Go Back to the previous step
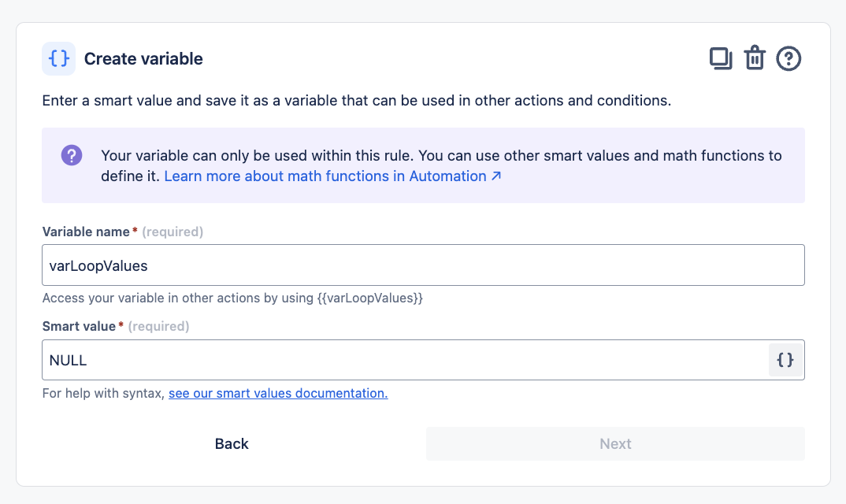 coord(232,443)
